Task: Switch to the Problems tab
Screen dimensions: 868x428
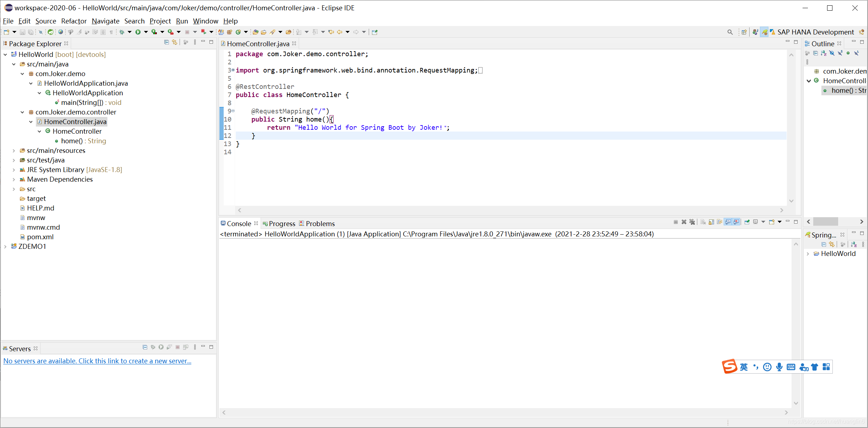Action: click(320, 224)
